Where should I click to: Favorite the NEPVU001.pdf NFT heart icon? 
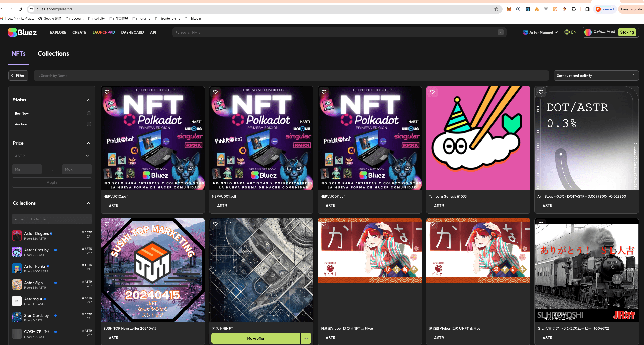[215, 92]
